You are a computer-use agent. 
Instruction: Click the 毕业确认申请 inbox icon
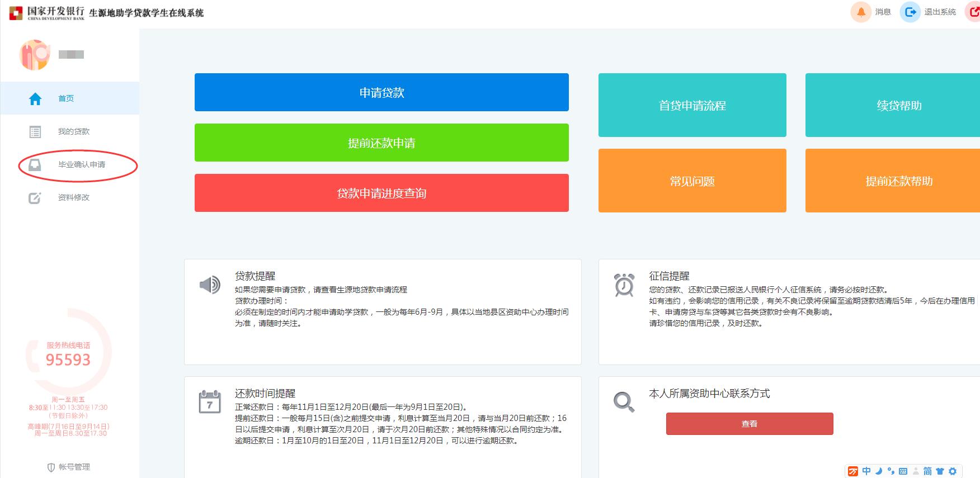[x=35, y=165]
